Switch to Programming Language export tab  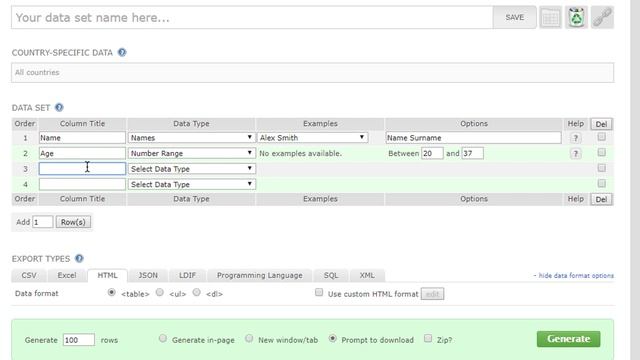pyautogui.click(x=260, y=276)
